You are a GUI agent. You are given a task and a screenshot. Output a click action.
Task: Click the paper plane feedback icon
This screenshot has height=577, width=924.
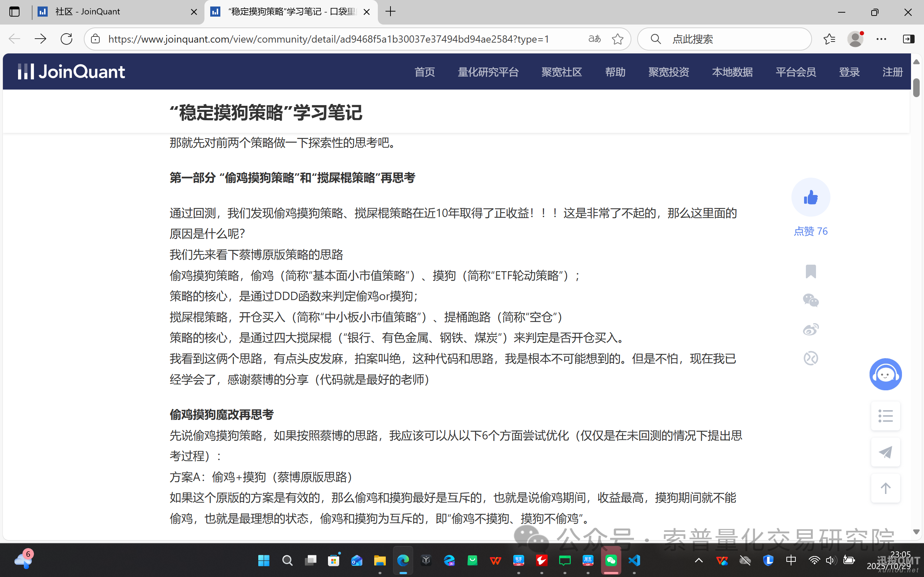point(885,452)
